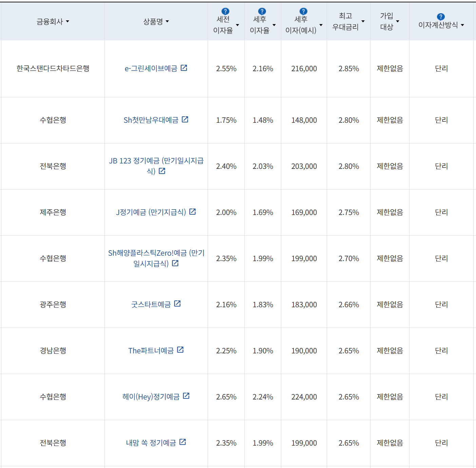This screenshot has height=468, width=476.
Task: Click the external link icon beside 헤이(Hey)정기예금
Action: [x=186, y=396]
